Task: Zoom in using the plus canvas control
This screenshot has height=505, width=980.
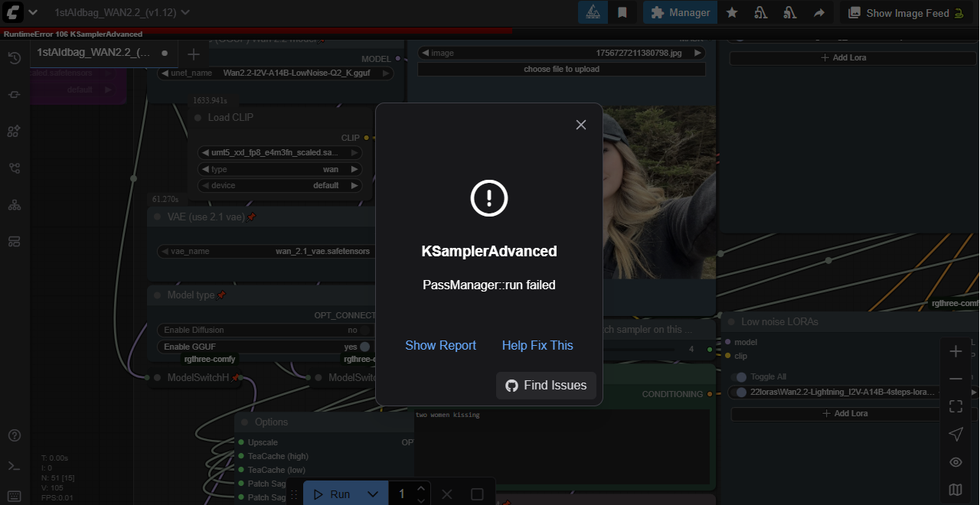Action: (955, 351)
